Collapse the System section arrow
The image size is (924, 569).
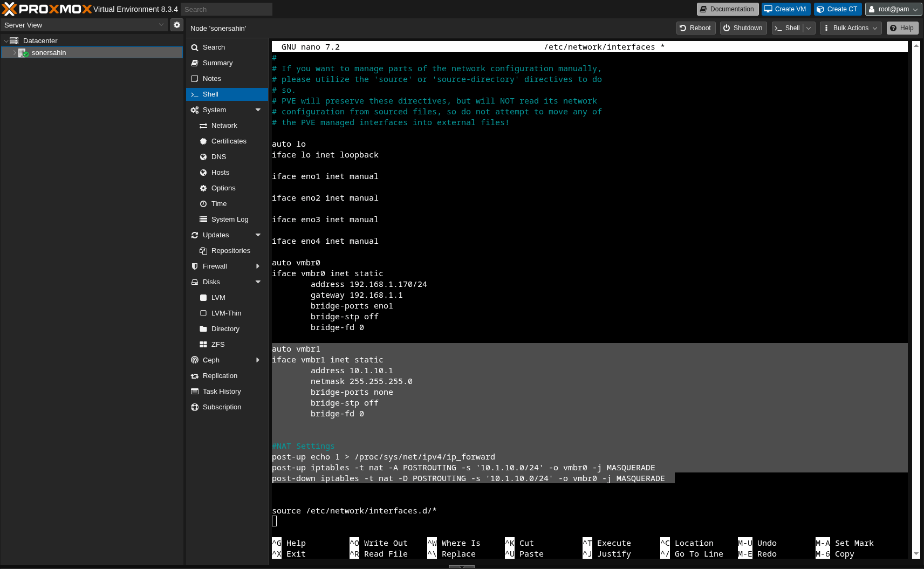(x=258, y=110)
